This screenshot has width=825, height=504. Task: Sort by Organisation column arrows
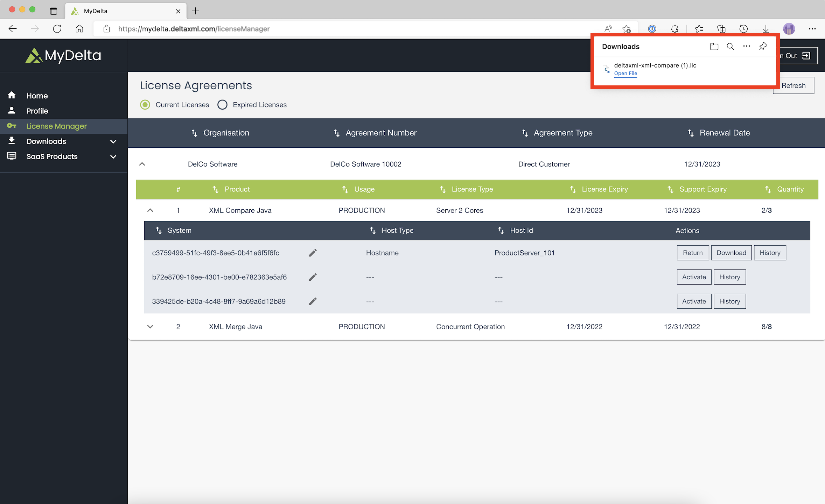coord(194,133)
